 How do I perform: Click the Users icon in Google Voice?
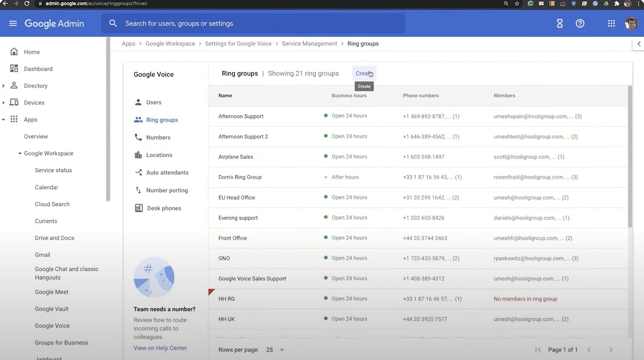[139, 102]
